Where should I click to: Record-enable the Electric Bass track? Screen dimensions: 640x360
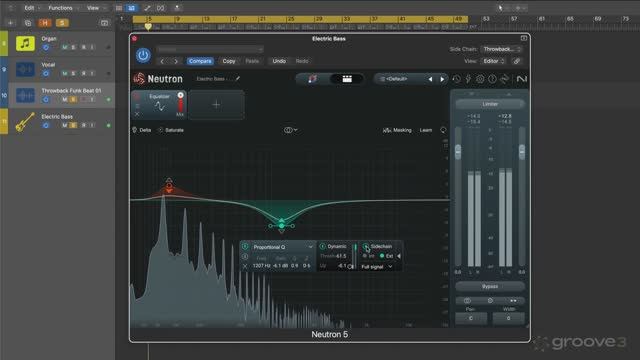(x=83, y=125)
